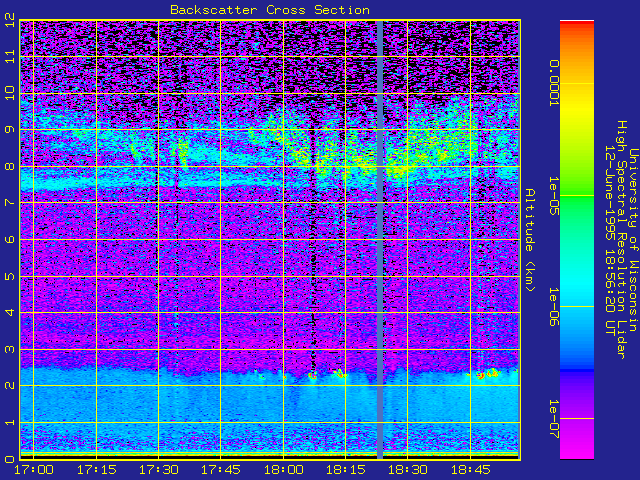Click the 'Altitude (km)' axis title

pyautogui.click(x=530, y=240)
